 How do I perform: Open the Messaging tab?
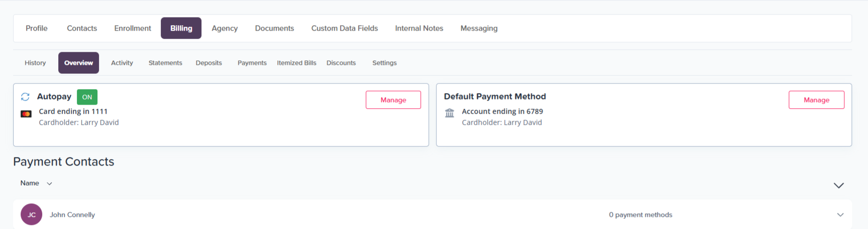[479, 28]
